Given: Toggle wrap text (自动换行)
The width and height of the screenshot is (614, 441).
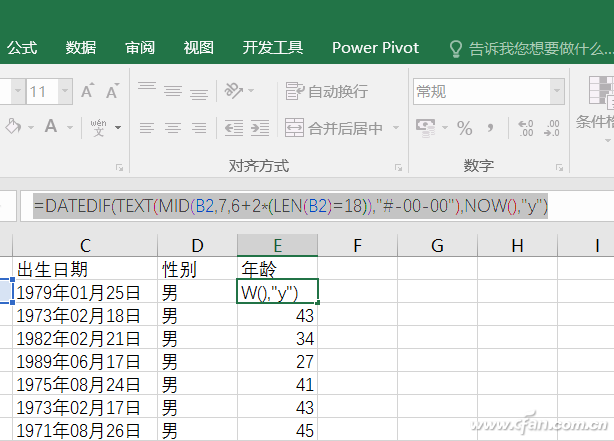Looking at the screenshot, I should pos(327,92).
